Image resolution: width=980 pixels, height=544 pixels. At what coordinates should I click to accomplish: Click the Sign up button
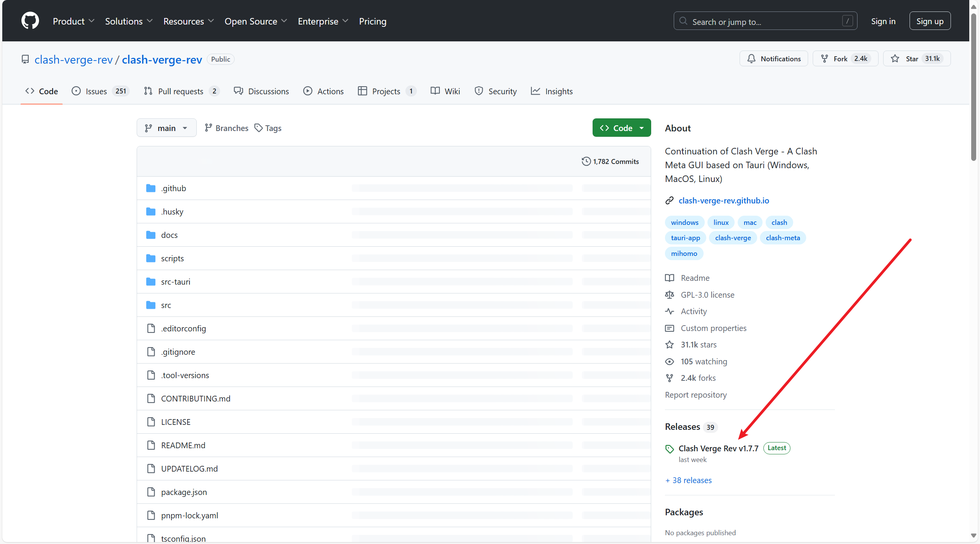pos(929,21)
